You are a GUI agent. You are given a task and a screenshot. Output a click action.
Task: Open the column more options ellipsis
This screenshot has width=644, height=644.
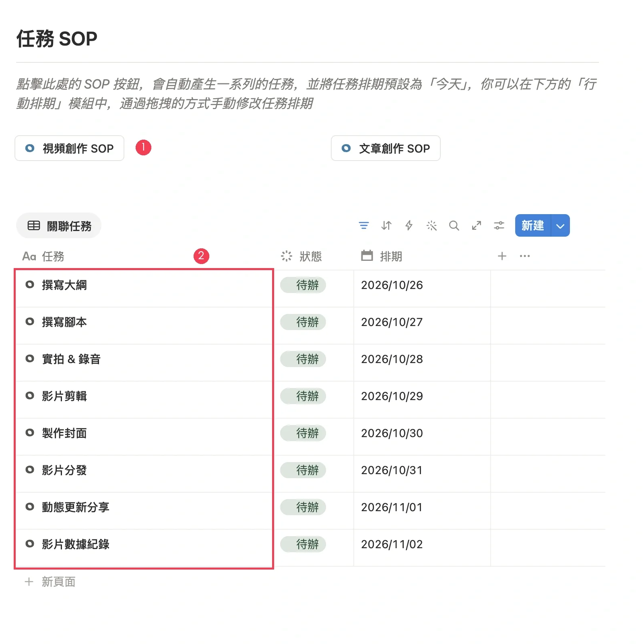pos(525,256)
